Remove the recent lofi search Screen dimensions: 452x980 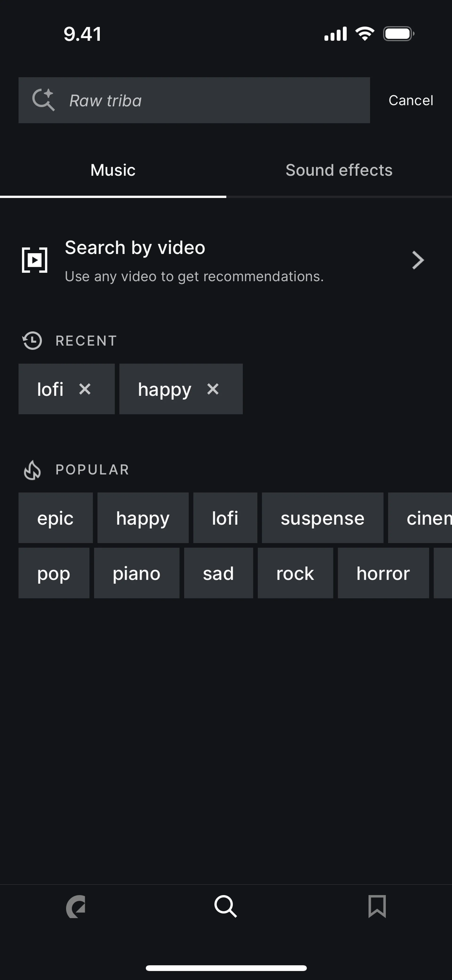[85, 389]
